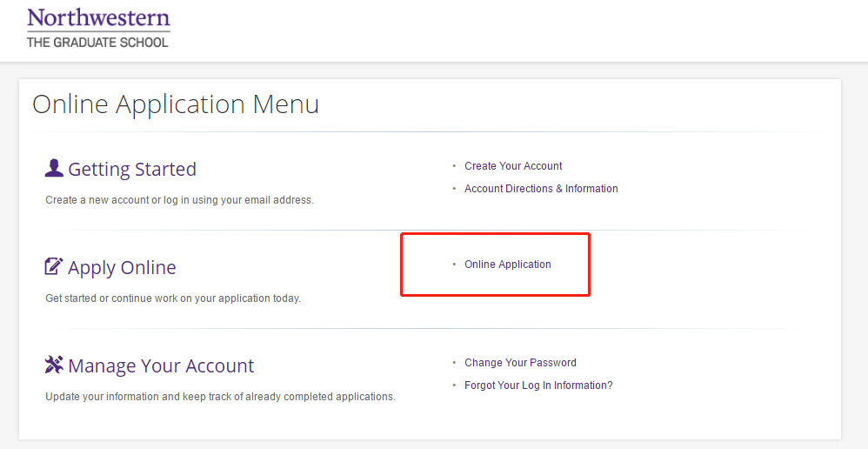Click the Online Application Menu page title
The image size is (868, 449).
[x=176, y=104]
